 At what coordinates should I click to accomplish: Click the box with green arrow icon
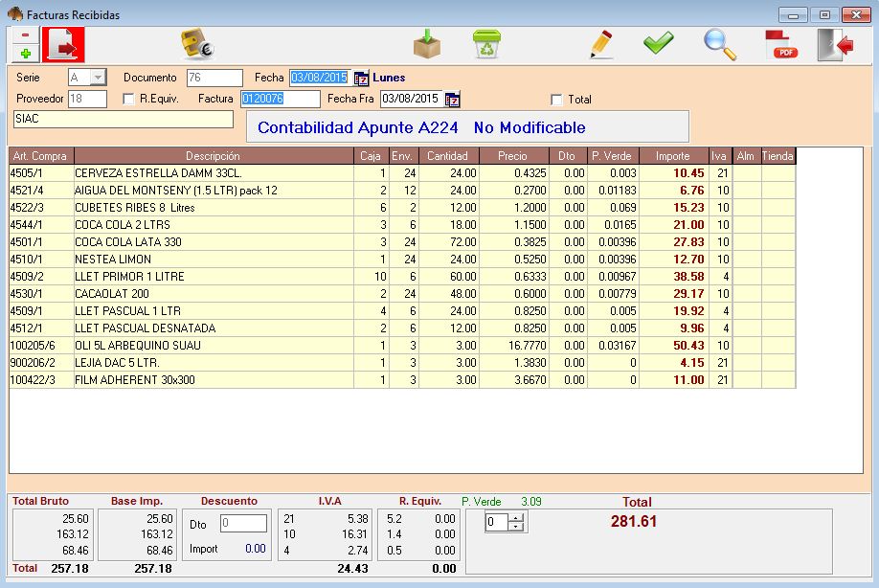427,44
